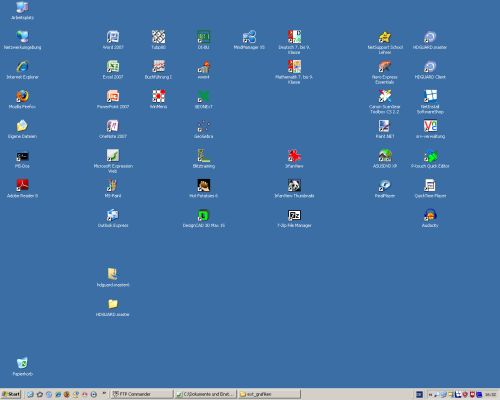Click the QuickTime Player shortcut
The width and height of the screenshot is (500, 400).
430,185
